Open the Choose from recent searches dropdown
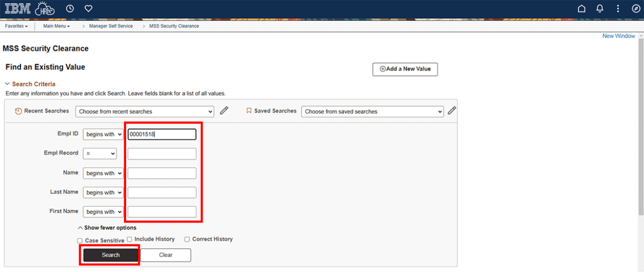 (144, 112)
